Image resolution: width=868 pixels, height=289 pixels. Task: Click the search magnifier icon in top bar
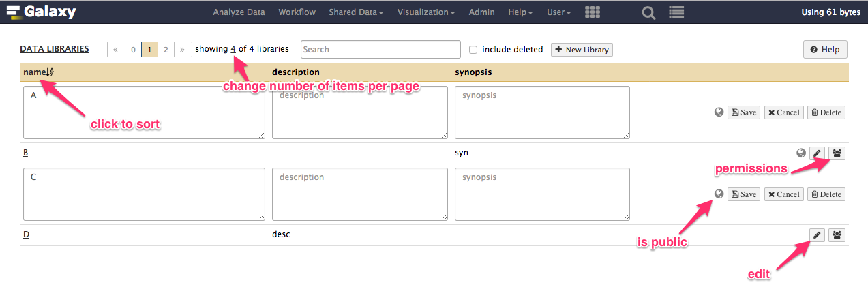click(x=648, y=12)
